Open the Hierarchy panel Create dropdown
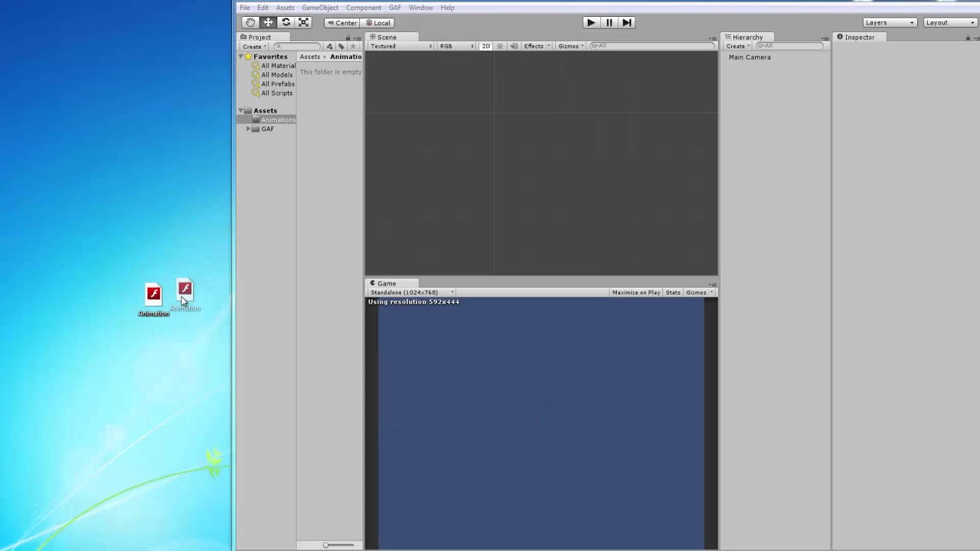The image size is (980, 551). pos(738,46)
